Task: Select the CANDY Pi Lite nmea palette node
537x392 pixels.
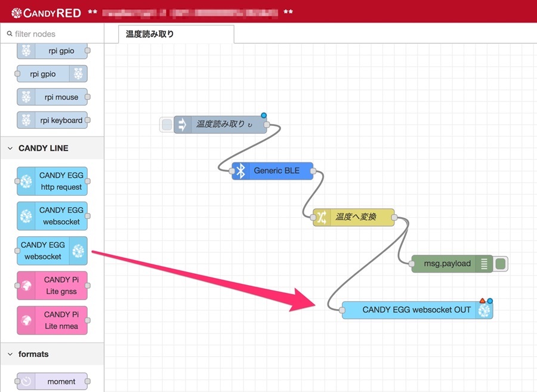Action: point(52,320)
